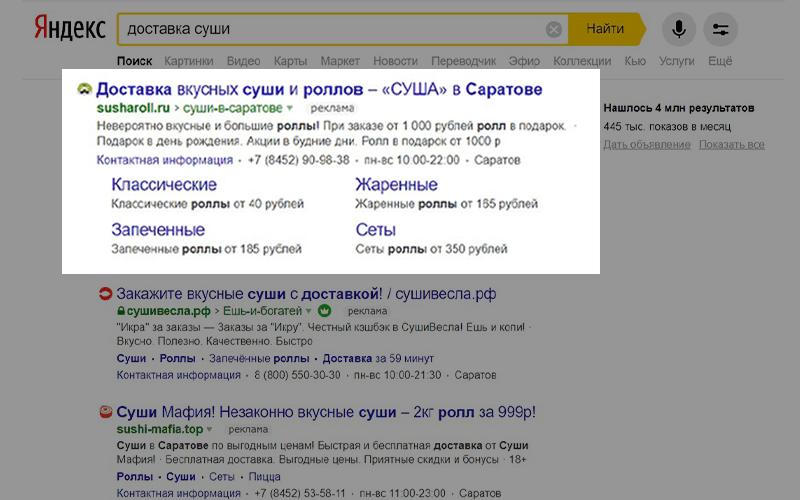Viewport: 800px width, 500px height.
Task: Click 445 тыс. показов в месяц text
Action: click(667, 126)
